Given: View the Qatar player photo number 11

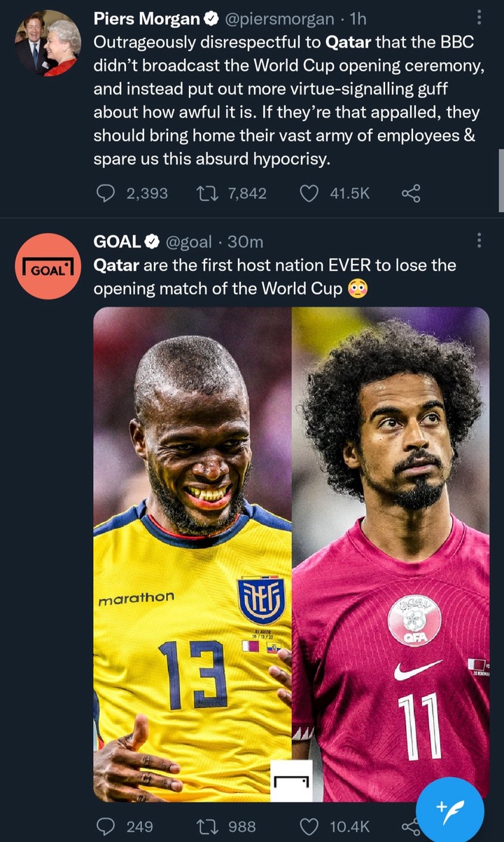Looking at the screenshot, I should click(391, 555).
